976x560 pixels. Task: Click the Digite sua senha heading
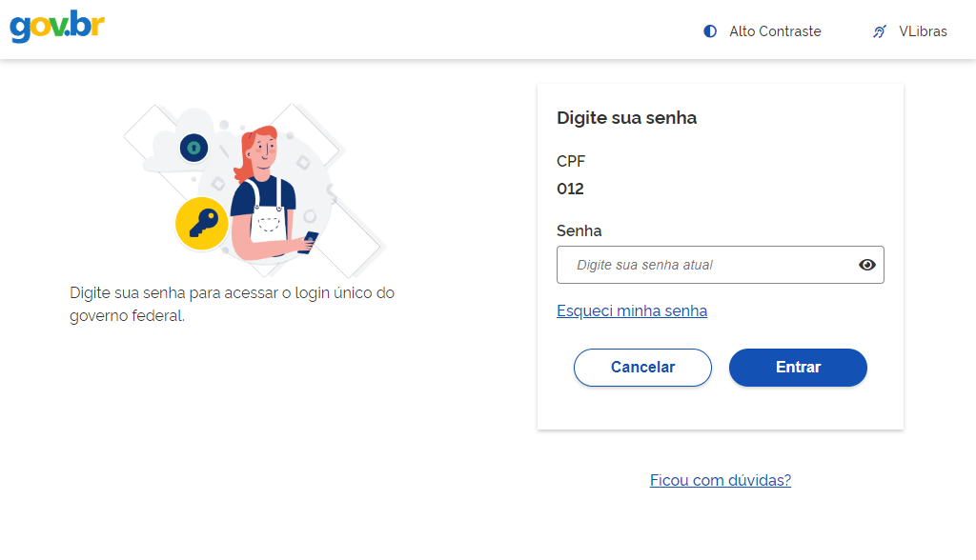point(626,117)
